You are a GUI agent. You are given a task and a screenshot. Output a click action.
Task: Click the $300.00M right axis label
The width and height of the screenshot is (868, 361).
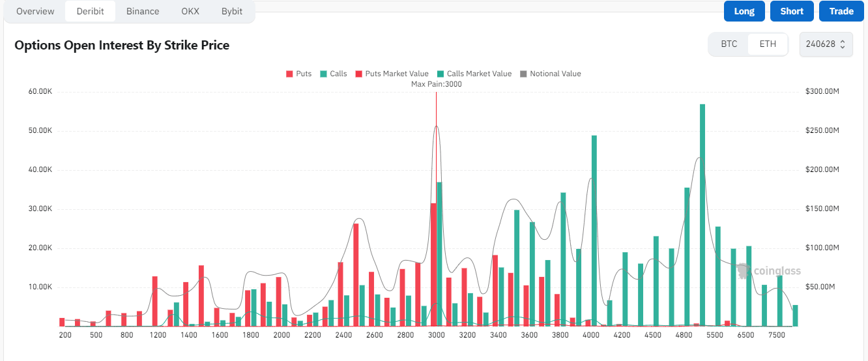pyautogui.click(x=823, y=91)
